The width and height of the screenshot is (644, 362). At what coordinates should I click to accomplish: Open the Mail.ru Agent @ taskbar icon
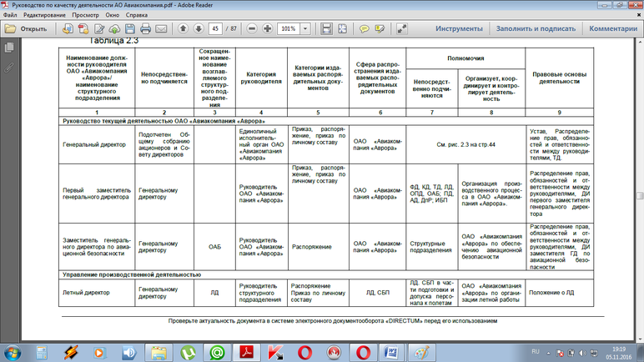point(217,353)
